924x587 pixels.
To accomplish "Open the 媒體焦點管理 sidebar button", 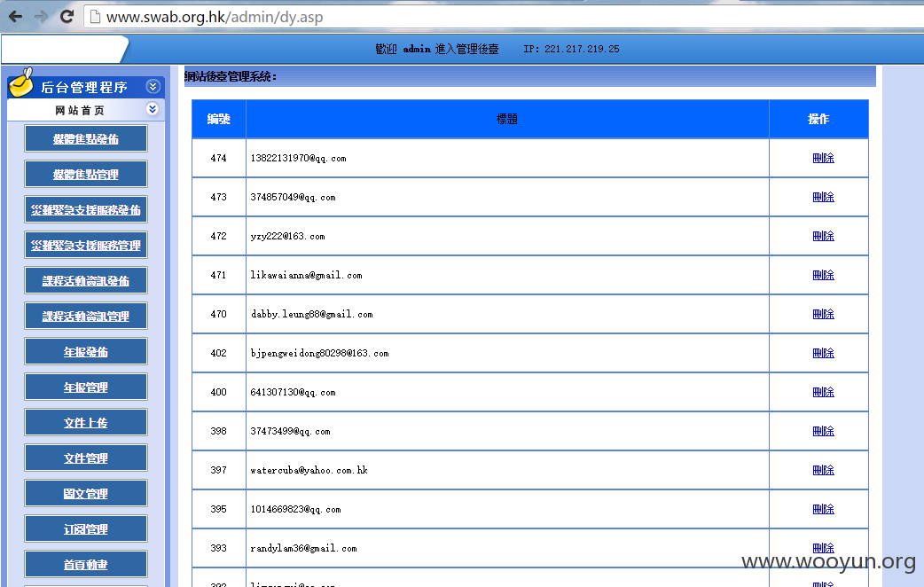I will click(86, 175).
